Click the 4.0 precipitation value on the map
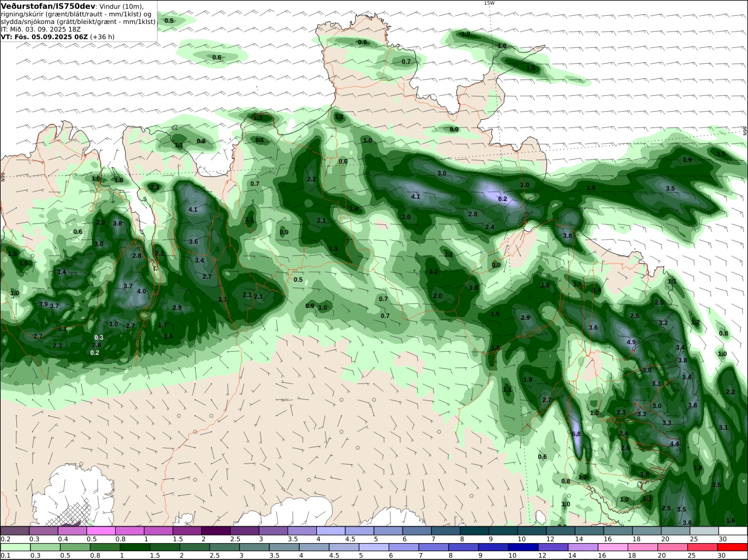This screenshot has height=560, width=748. 141,291
